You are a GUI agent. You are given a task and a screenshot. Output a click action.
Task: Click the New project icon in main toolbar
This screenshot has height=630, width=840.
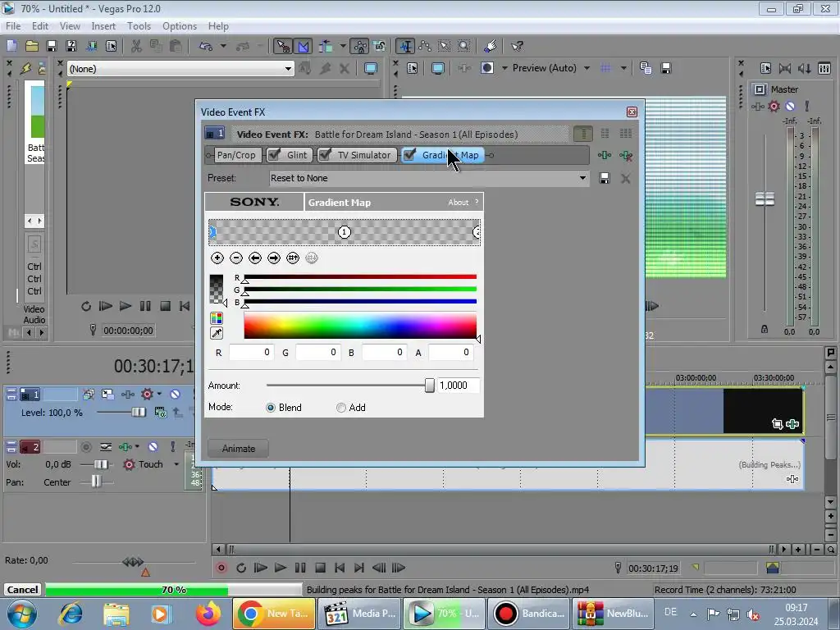(x=11, y=46)
